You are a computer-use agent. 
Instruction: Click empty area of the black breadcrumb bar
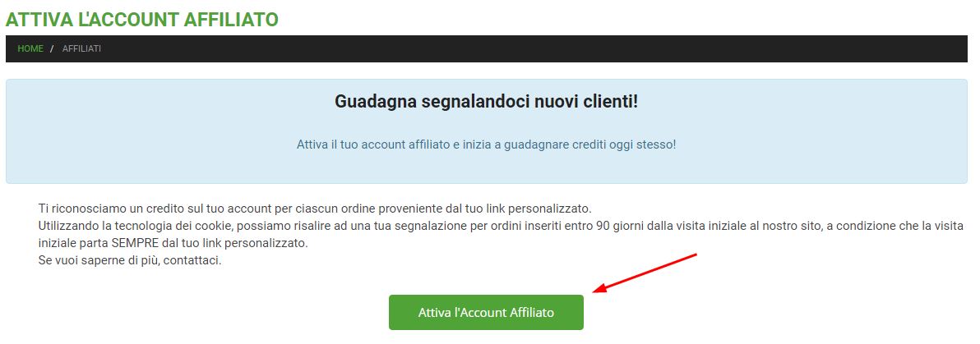(531, 48)
